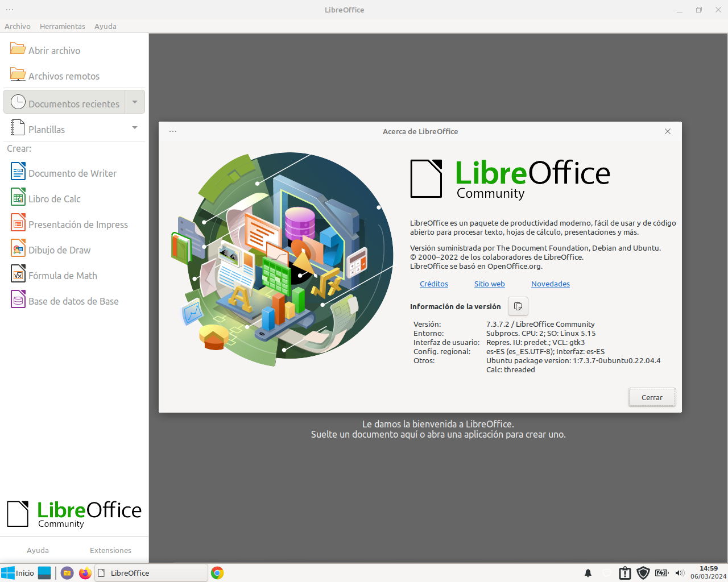The height and width of the screenshot is (582, 728).
Task: Open the notifications bell in the tray
Action: (588, 573)
